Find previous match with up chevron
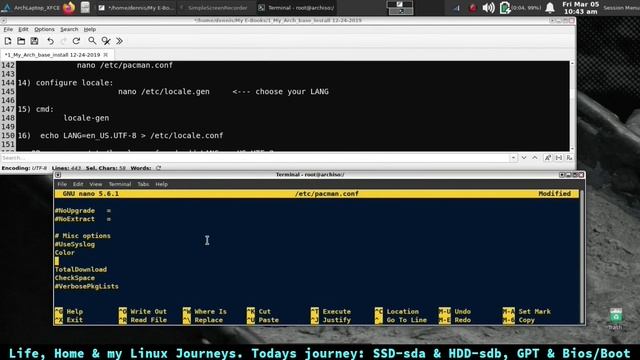 point(535,158)
